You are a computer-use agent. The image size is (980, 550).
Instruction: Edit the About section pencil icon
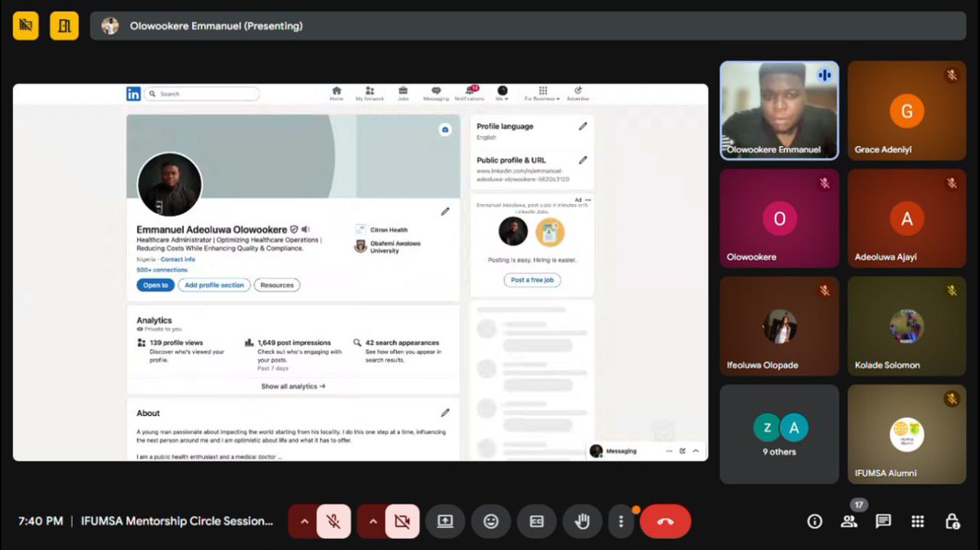[445, 413]
